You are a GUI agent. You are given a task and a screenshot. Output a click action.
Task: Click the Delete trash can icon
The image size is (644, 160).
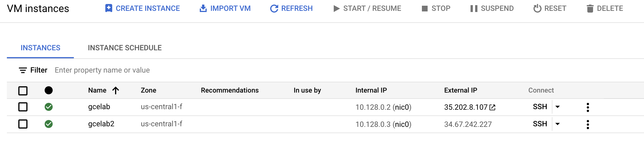[x=590, y=9]
